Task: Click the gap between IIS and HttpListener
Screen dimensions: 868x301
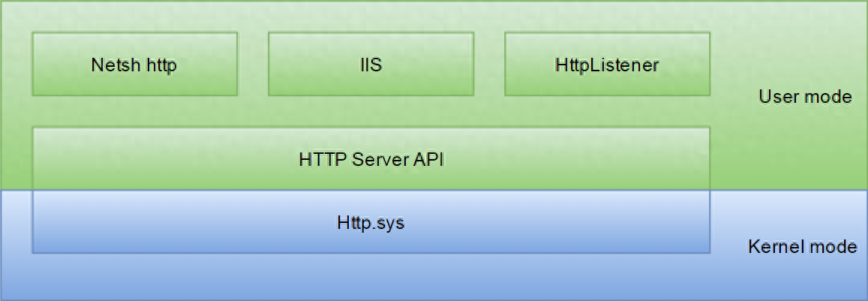Action: tap(489, 64)
